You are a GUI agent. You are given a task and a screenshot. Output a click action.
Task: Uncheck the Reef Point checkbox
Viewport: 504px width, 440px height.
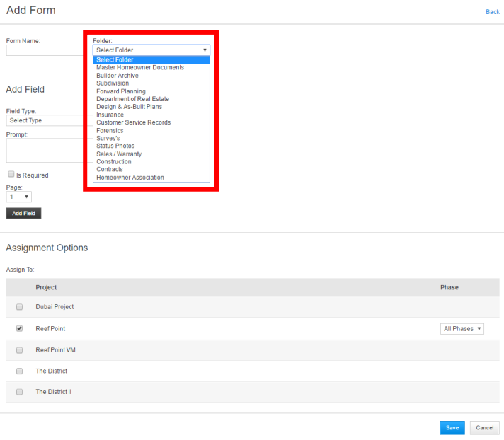[x=20, y=328]
